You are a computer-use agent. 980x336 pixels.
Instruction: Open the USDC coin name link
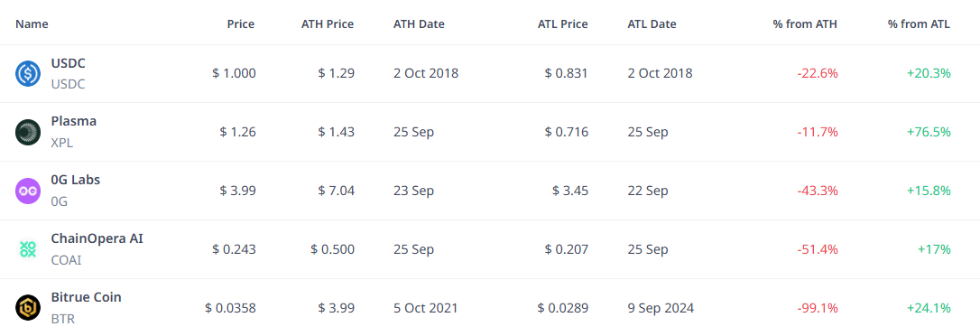pyautogui.click(x=68, y=63)
